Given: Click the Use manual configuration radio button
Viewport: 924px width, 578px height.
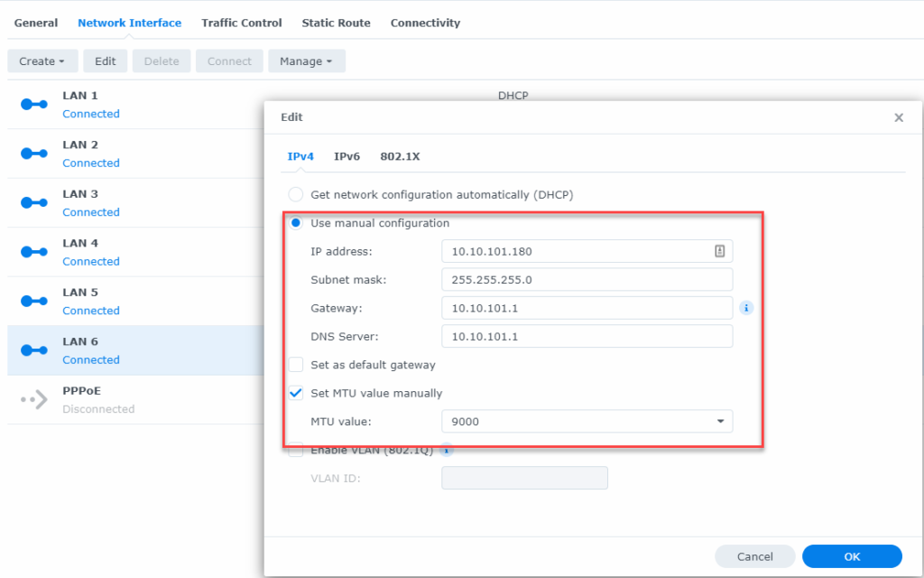Looking at the screenshot, I should pos(295,222).
